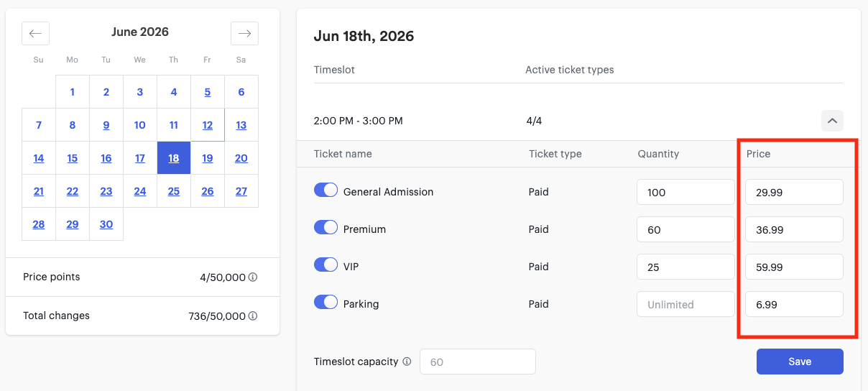Edit General Admission price 29.99
The image size is (868, 391).
[x=794, y=192]
